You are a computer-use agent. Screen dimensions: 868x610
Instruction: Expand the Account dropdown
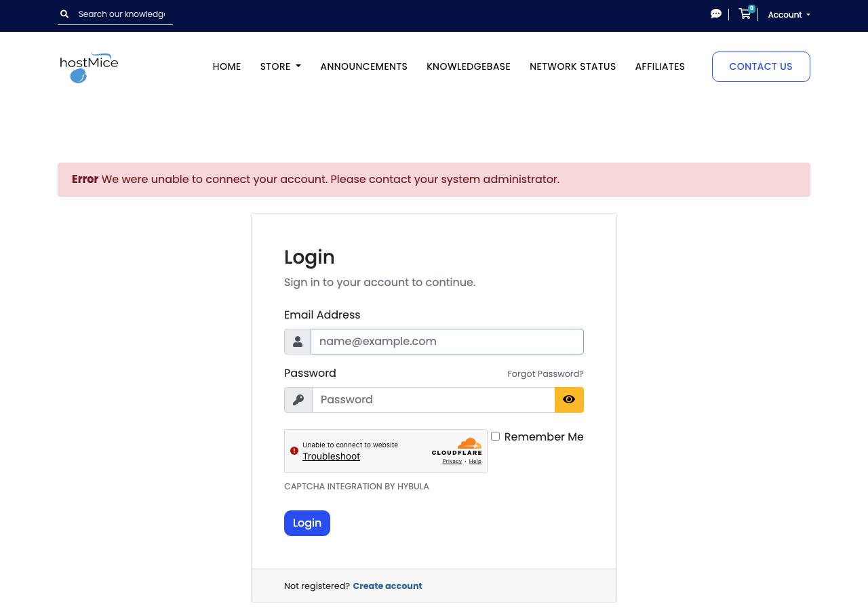click(x=789, y=14)
